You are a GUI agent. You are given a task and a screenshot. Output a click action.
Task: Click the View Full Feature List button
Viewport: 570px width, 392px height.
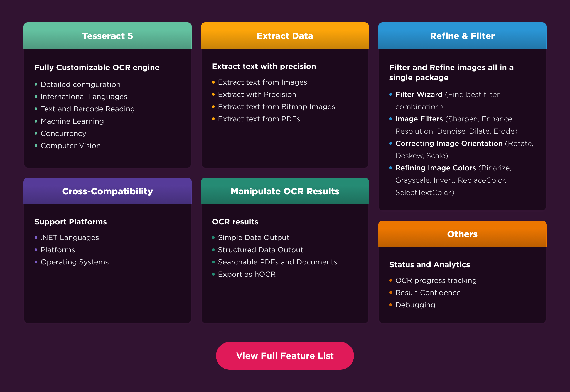coord(284,356)
